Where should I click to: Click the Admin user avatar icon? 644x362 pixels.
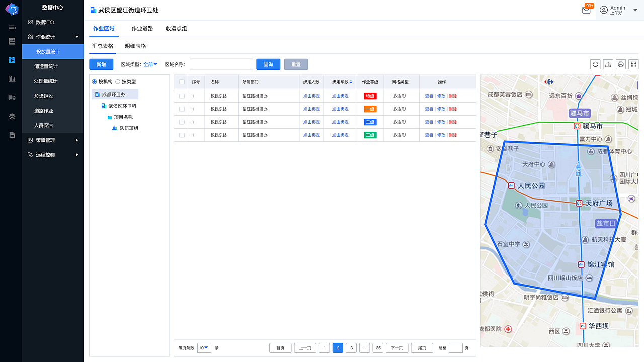point(604,10)
